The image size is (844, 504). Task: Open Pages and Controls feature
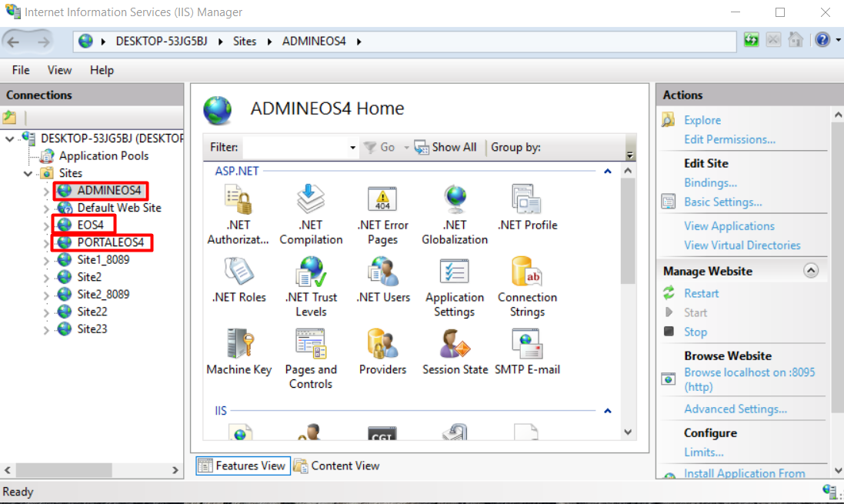click(x=311, y=359)
